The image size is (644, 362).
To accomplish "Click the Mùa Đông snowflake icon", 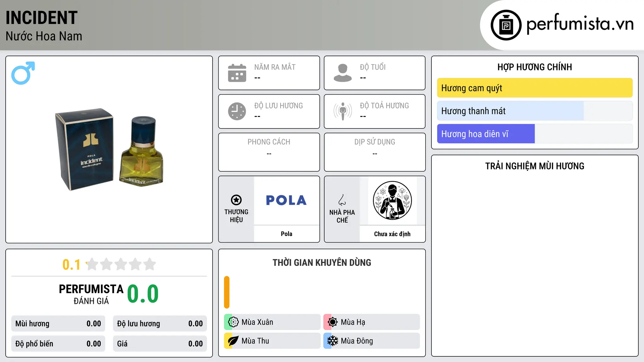I will [333, 341].
